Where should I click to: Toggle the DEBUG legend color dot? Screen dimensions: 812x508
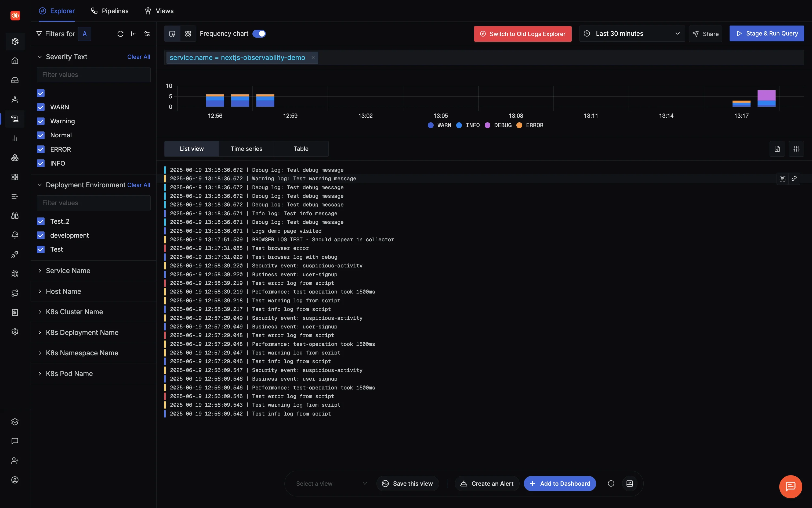pos(488,125)
